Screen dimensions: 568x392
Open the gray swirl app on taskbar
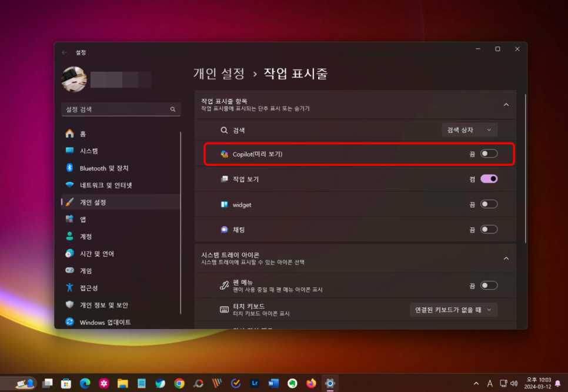point(198,383)
